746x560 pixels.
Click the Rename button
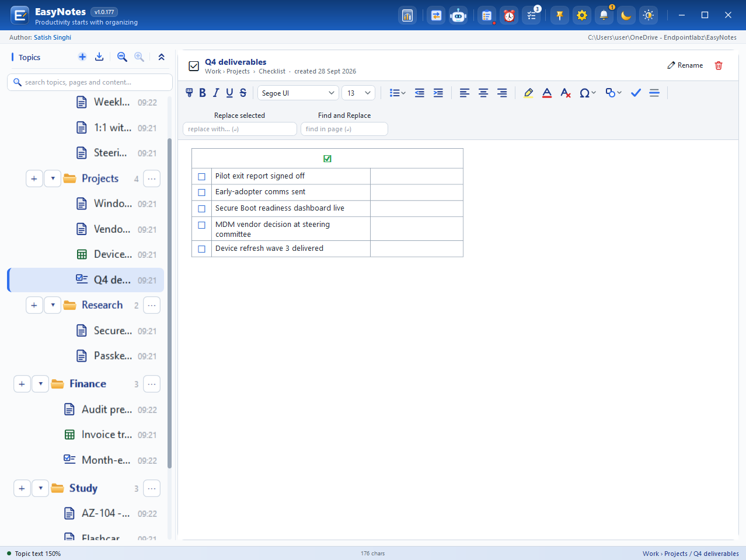tap(685, 65)
